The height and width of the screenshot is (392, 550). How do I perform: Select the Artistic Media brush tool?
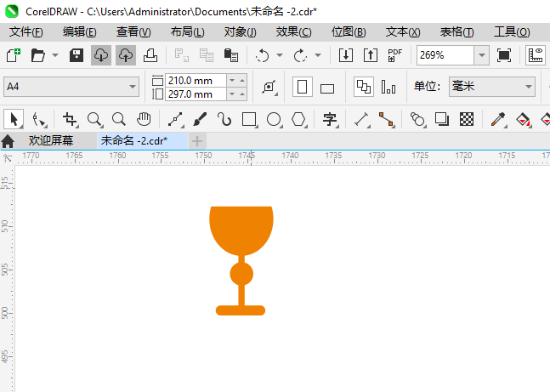pyautogui.click(x=200, y=120)
